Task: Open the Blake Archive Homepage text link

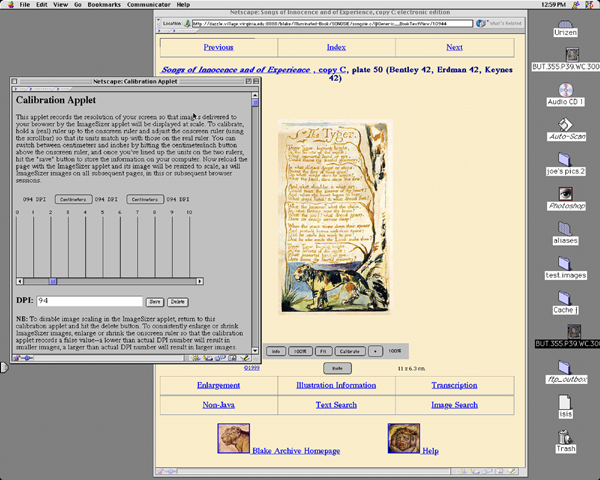Action: (x=296, y=451)
